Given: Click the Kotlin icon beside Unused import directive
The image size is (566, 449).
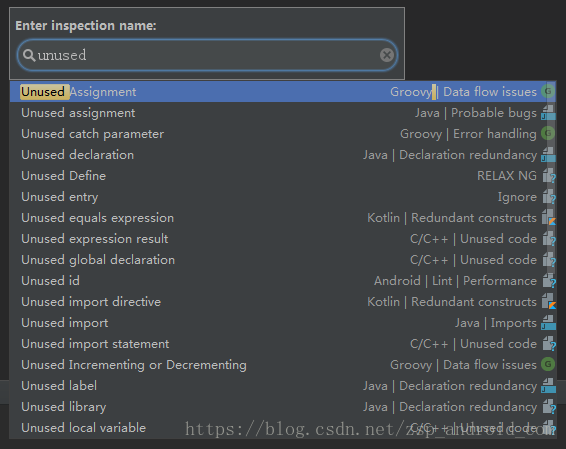Looking at the screenshot, I should [x=548, y=301].
